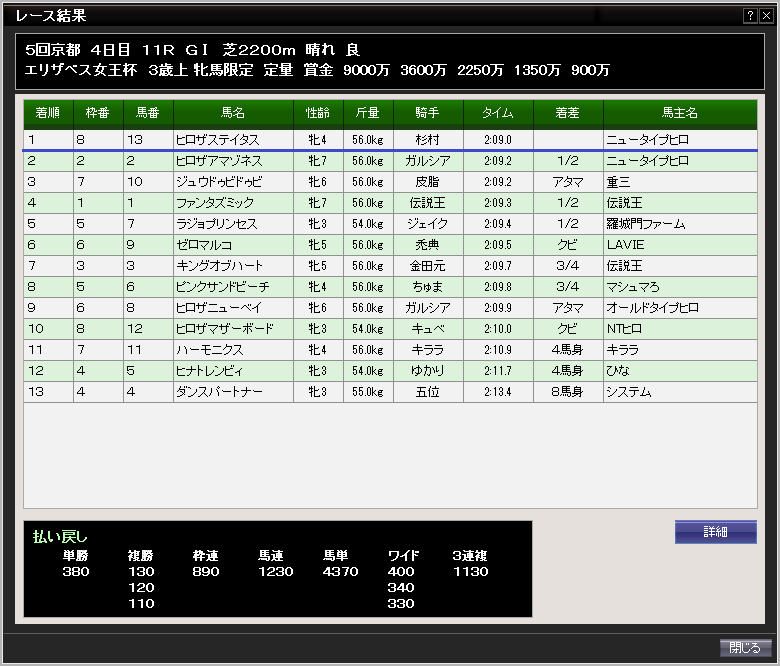
Task: Click the 騎手 column header
Action: point(428,113)
